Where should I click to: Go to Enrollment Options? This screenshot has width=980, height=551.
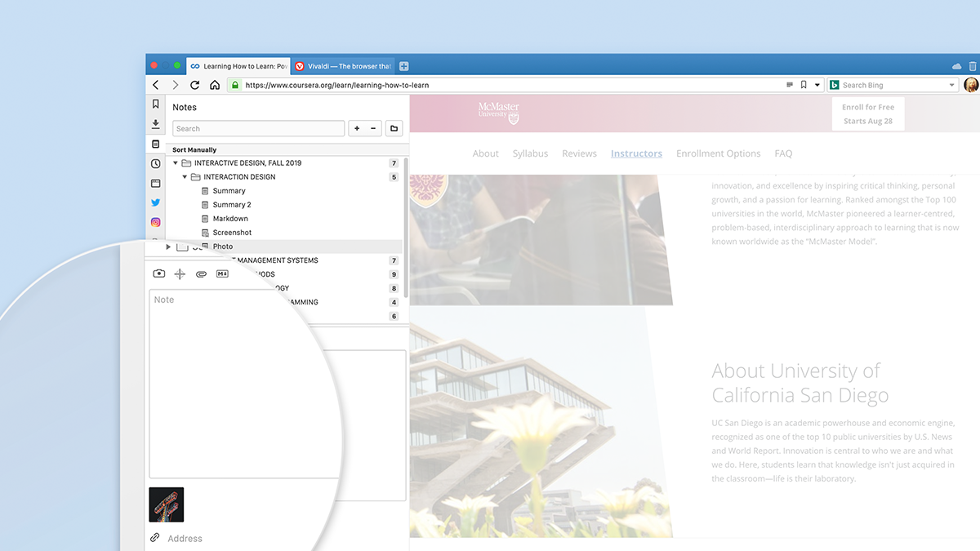click(718, 153)
